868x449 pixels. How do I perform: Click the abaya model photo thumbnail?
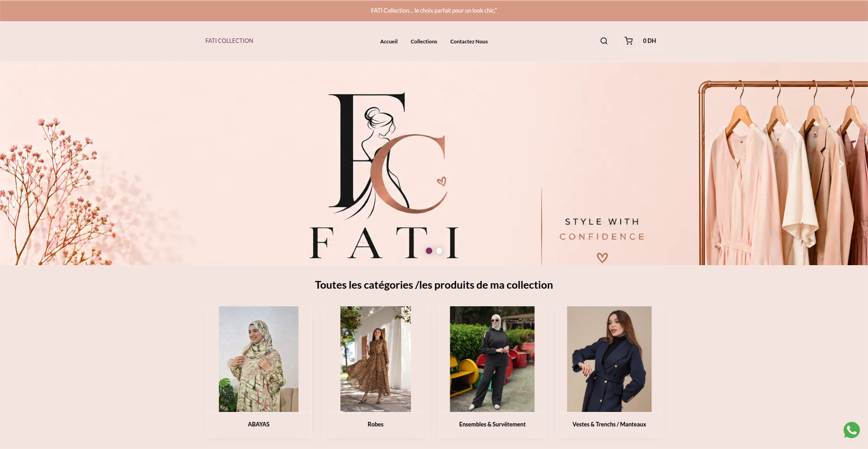point(259,359)
